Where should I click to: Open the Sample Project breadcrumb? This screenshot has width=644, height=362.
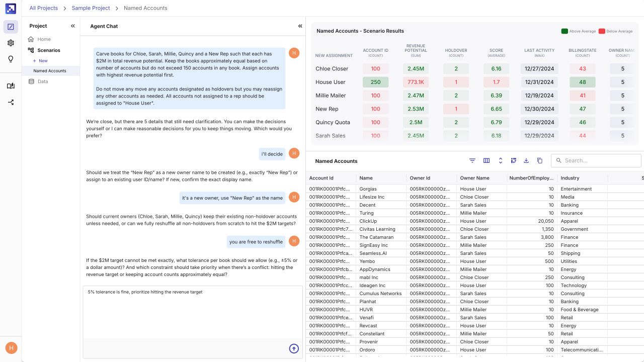coord(91,8)
